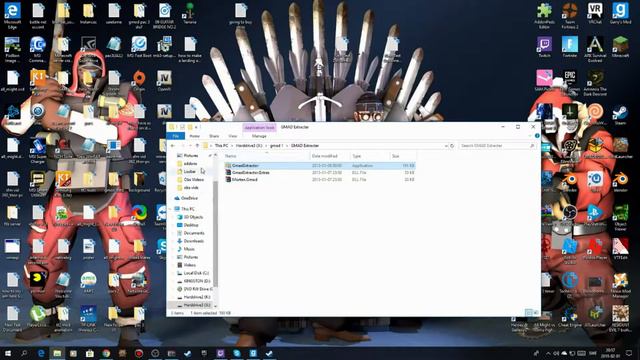Go back with the Explorer back arrow
Screen dimensions: 640x360
173,146
